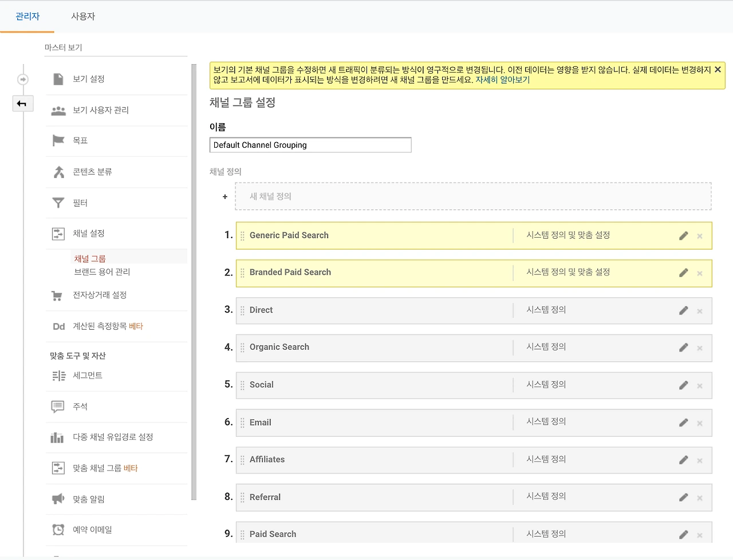Edit Generic Paid Search with pencil icon
The image size is (733, 560).
tap(683, 234)
